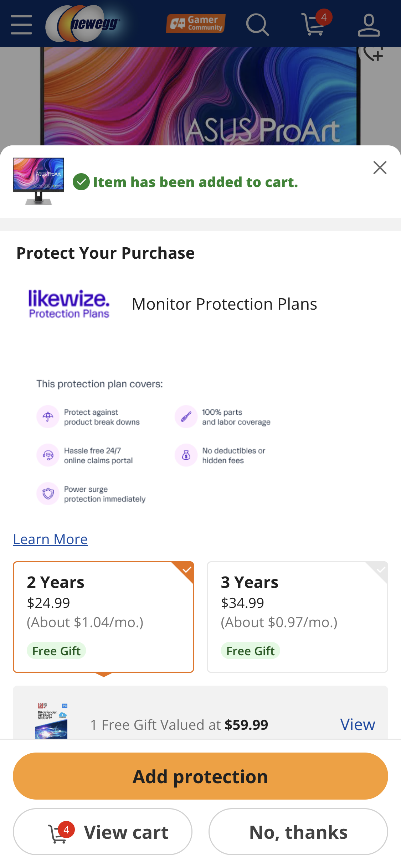Image resolution: width=401 pixels, height=868 pixels.
Task: Open the hamburger navigation menu
Action: (x=21, y=24)
